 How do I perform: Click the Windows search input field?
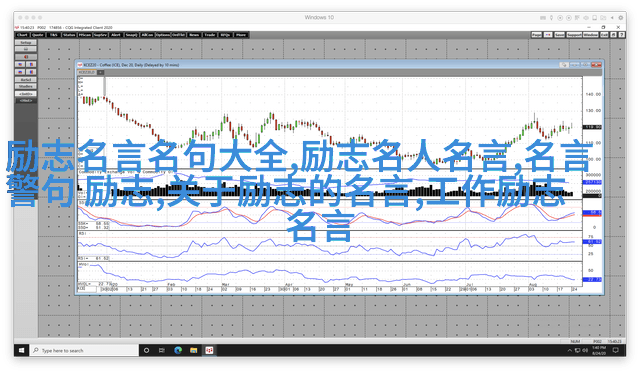[x=84, y=350]
